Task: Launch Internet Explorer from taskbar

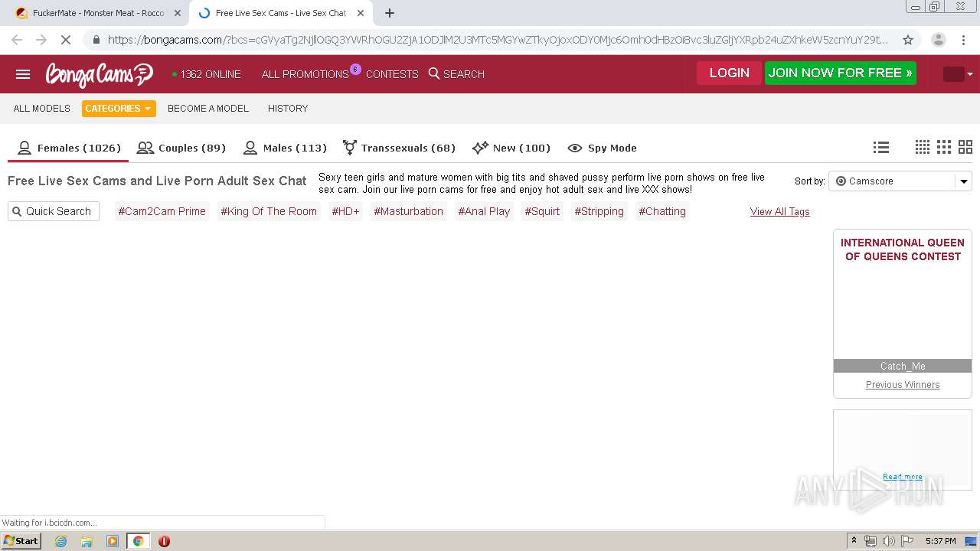Action: pos(60,541)
